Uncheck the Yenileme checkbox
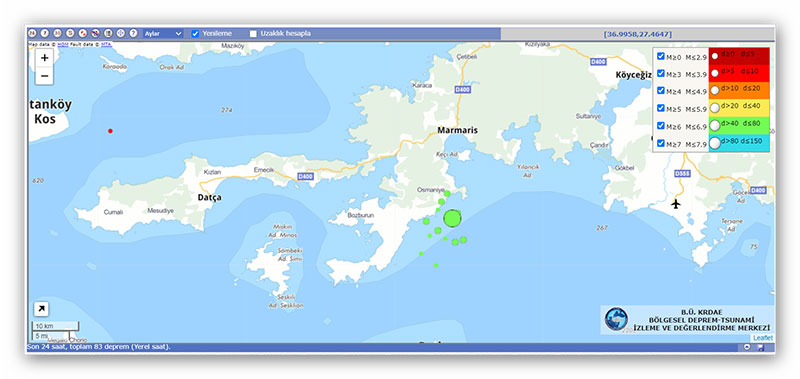 pyautogui.click(x=195, y=34)
